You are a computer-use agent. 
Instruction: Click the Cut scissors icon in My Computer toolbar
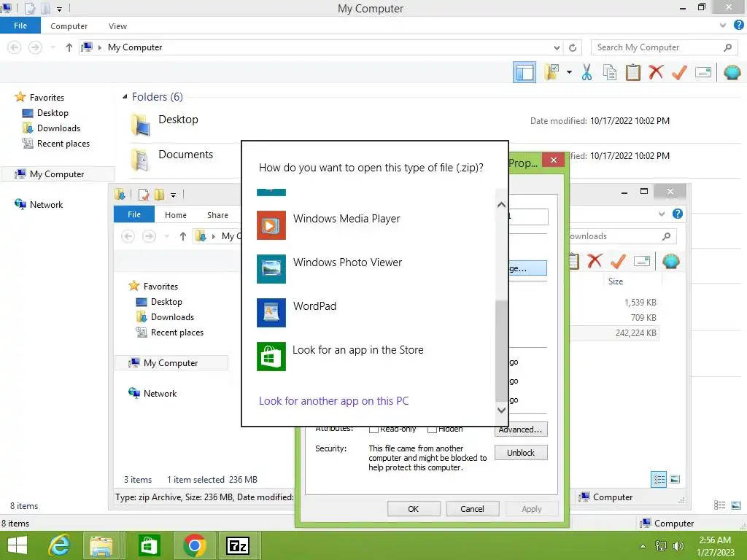click(587, 72)
